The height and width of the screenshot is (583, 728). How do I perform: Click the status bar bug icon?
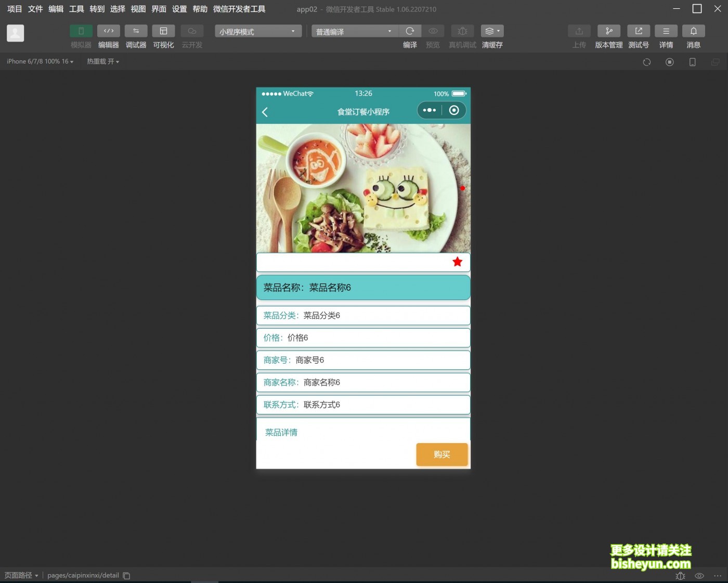680,576
